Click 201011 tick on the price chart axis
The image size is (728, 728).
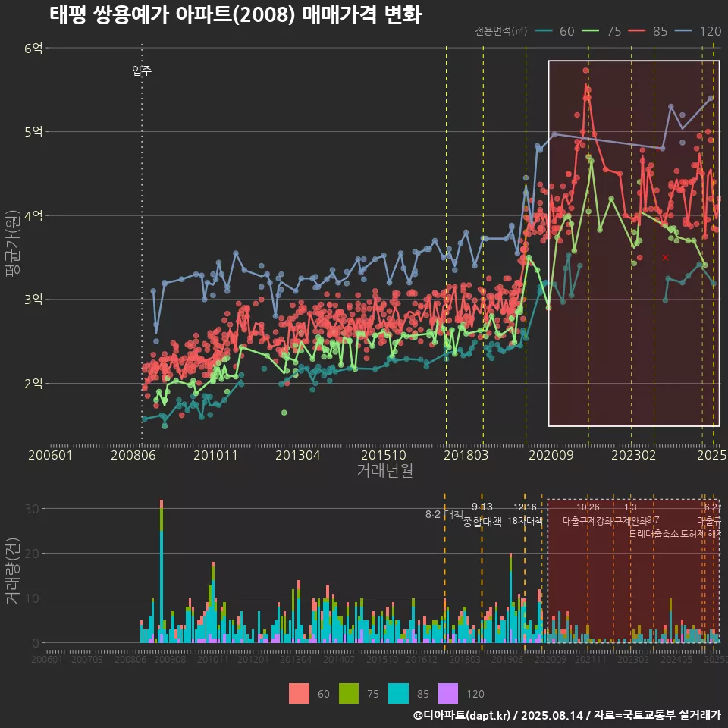click(x=215, y=455)
